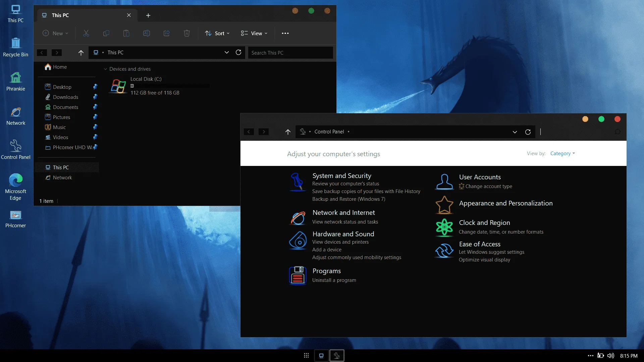The image size is (644, 362).
Task: Click View devices and printers link
Action: click(340, 242)
